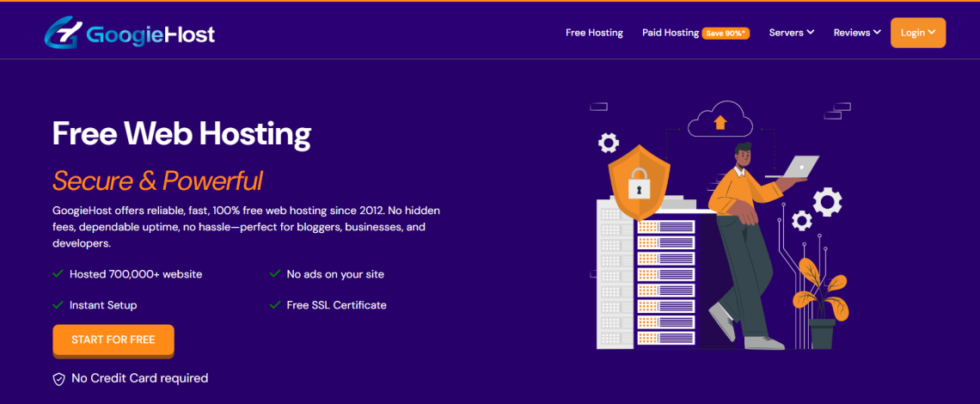Click the Free SSL Certificate text
980x404 pixels.
click(x=336, y=305)
